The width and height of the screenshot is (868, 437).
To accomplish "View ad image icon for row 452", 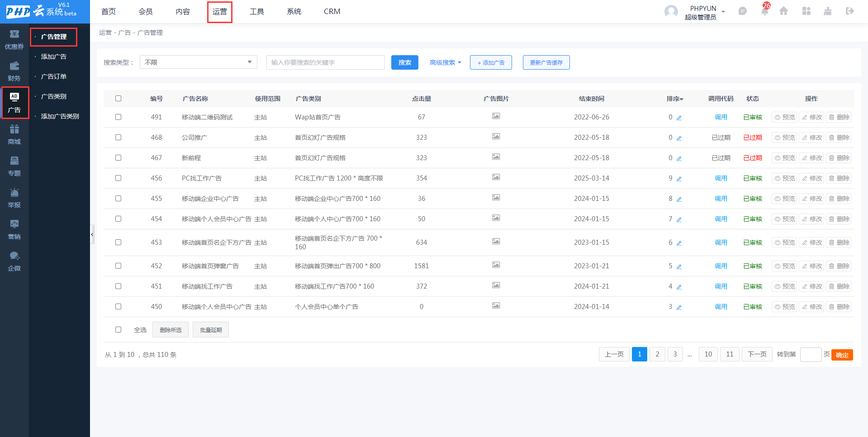I will [496, 265].
